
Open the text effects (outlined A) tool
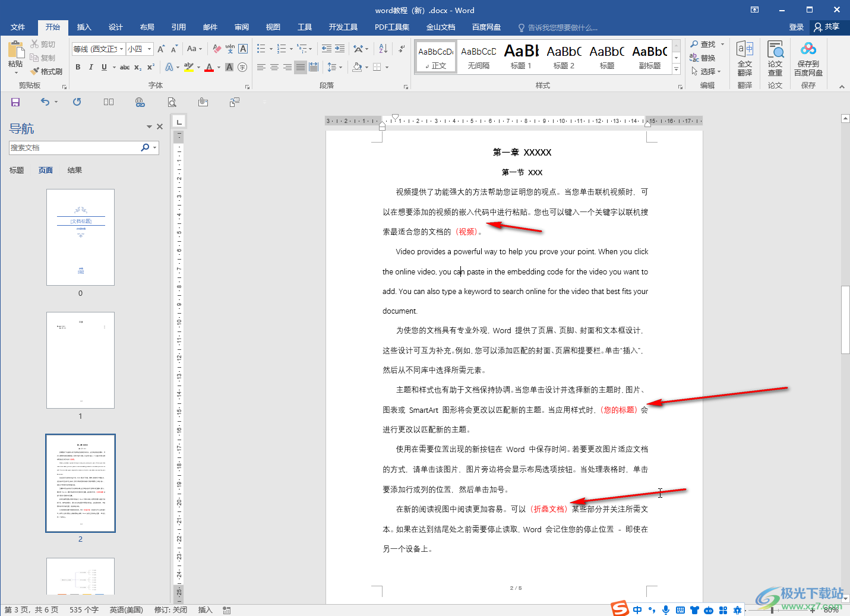click(169, 67)
